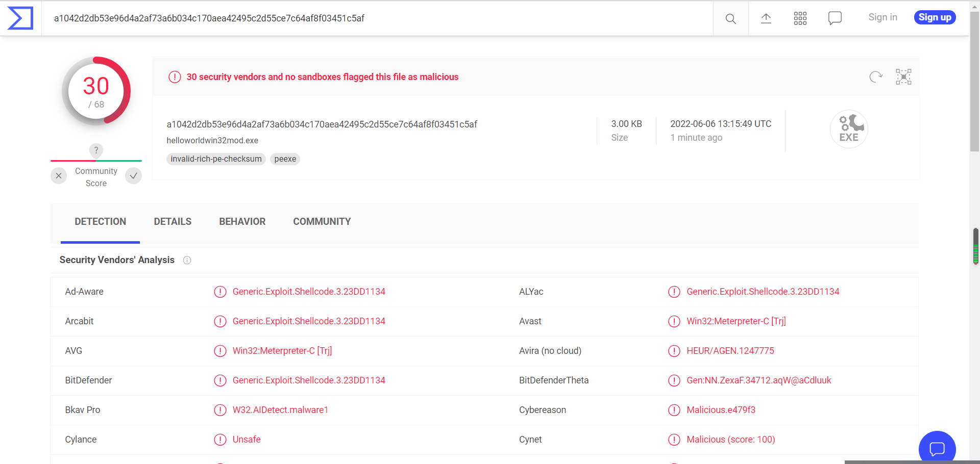Open the similar files graph icon

click(x=903, y=77)
